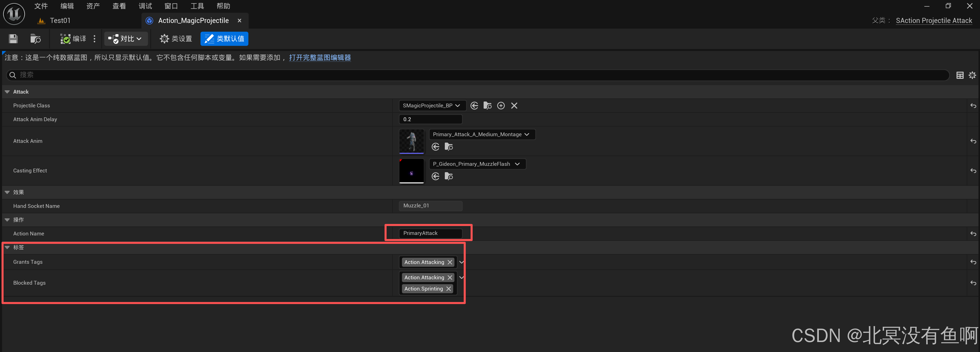This screenshot has height=352, width=980.
Task: Browse to Projectile Class asset in content browser
Action: tap(487, 106)
